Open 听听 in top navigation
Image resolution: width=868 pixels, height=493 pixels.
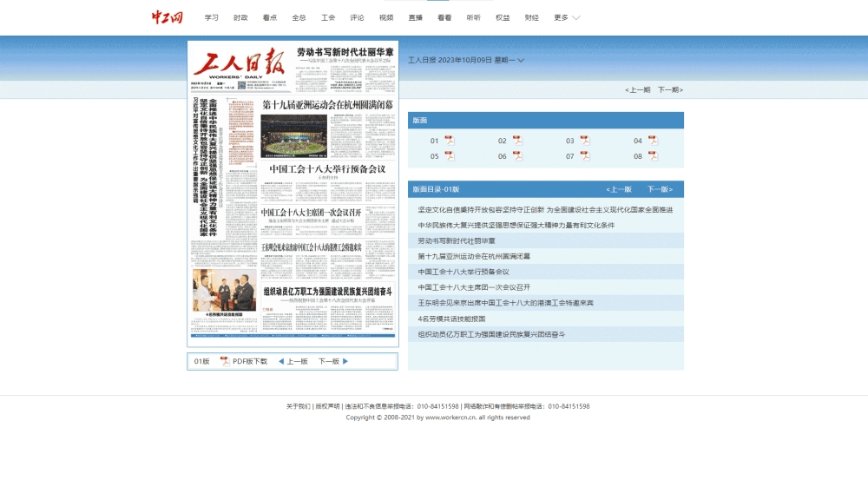(473, 17)
